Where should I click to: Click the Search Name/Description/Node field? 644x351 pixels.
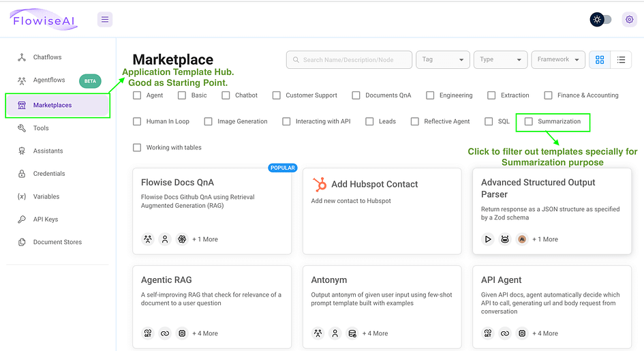(349, 60)
